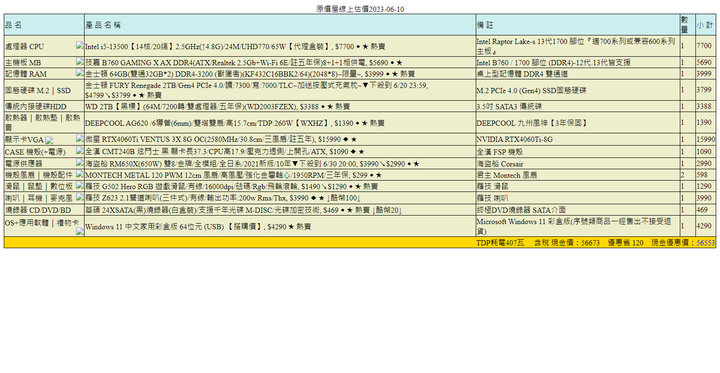
Task: Click the page title with date 2023-06-10
Action: click(x=360, y=9)
